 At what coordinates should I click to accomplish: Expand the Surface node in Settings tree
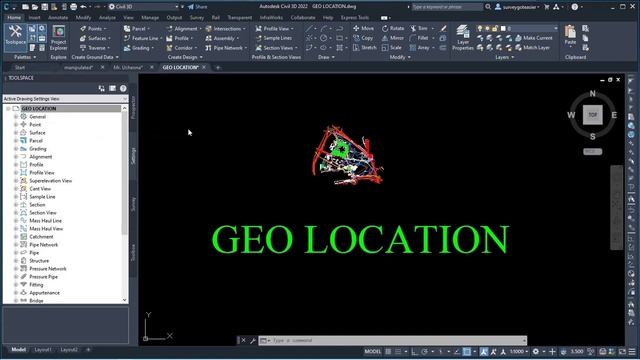click(x=16, y=133)
